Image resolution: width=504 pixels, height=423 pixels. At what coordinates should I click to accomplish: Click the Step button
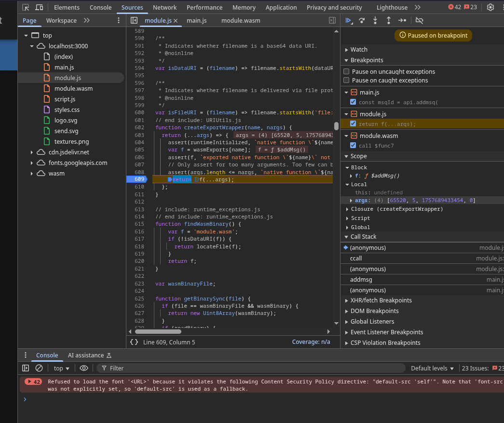pyautogui.click(x=402, y=20)
